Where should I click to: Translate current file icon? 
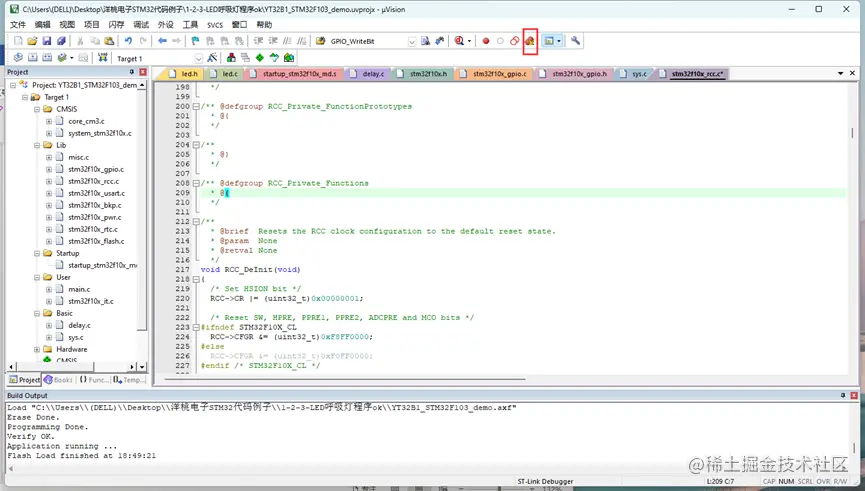point(18,57)
